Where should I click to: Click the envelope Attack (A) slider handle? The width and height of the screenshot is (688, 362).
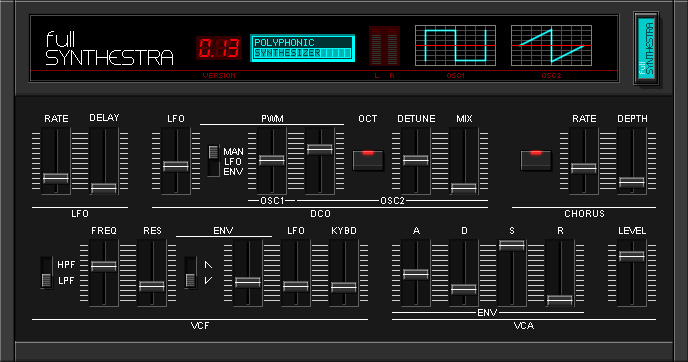coord(416,274)
